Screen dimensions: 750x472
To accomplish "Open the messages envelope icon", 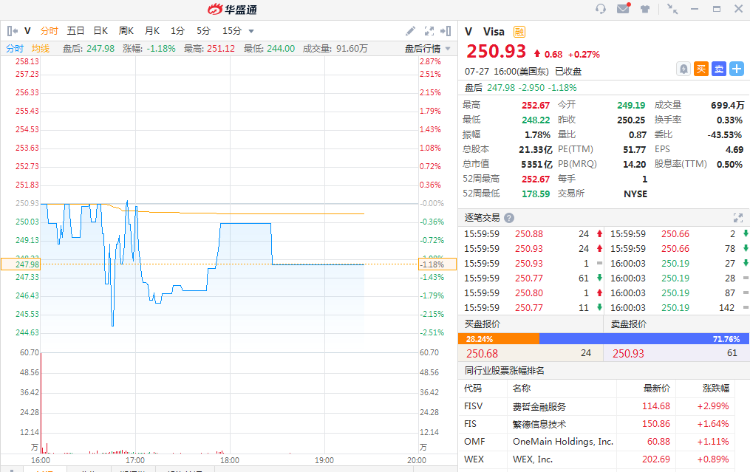I will 623,9.
